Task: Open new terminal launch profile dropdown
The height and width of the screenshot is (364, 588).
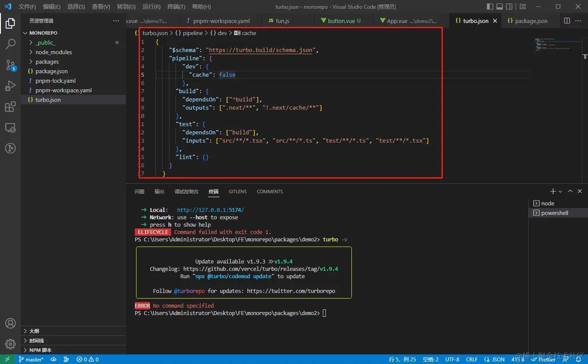Action: click(x=560, y=192)
